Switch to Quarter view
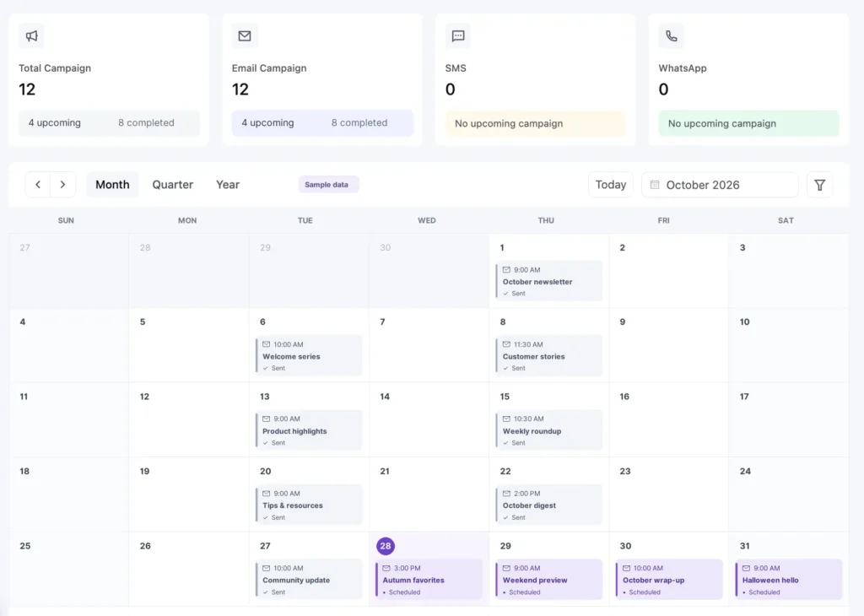The image size is (864, 616). (x=172, y=185)
